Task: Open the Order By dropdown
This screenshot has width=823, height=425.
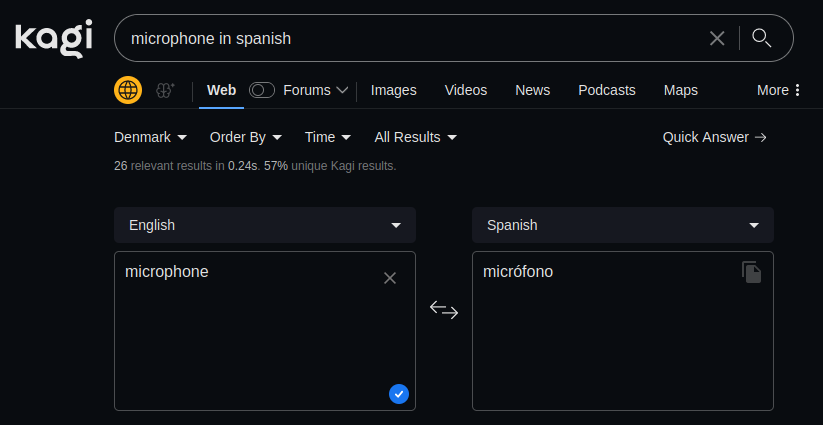Action: coord(245,137)
